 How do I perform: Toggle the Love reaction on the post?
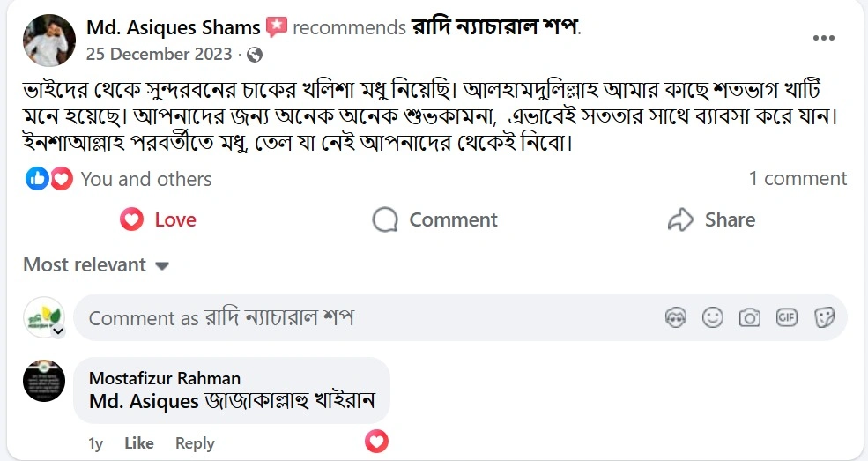159,219
